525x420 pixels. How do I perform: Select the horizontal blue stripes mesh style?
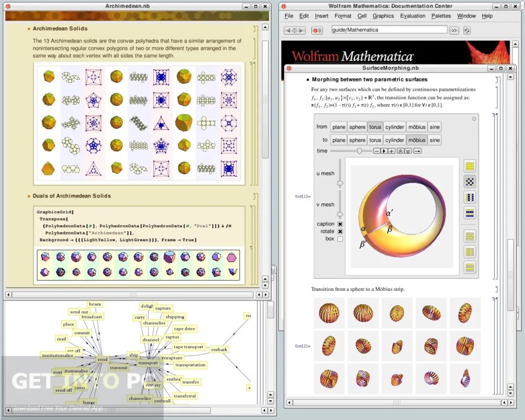470,213
